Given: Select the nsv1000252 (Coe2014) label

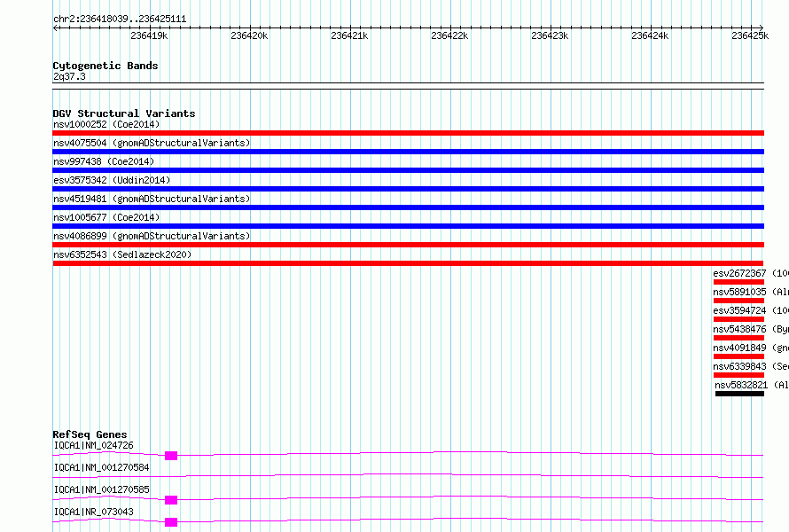Looking at the screenshot, I should 106,124.
